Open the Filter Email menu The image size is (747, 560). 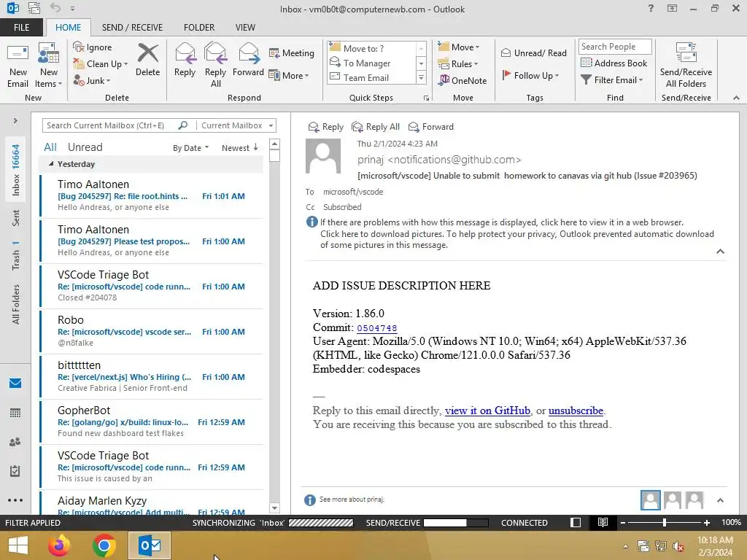[x=612, y=80]
